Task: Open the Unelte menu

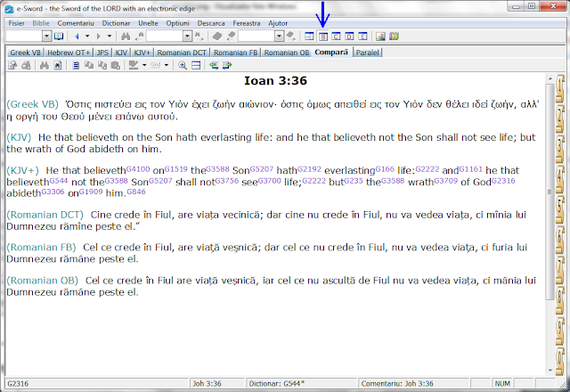Action: [x=148, y=23]
